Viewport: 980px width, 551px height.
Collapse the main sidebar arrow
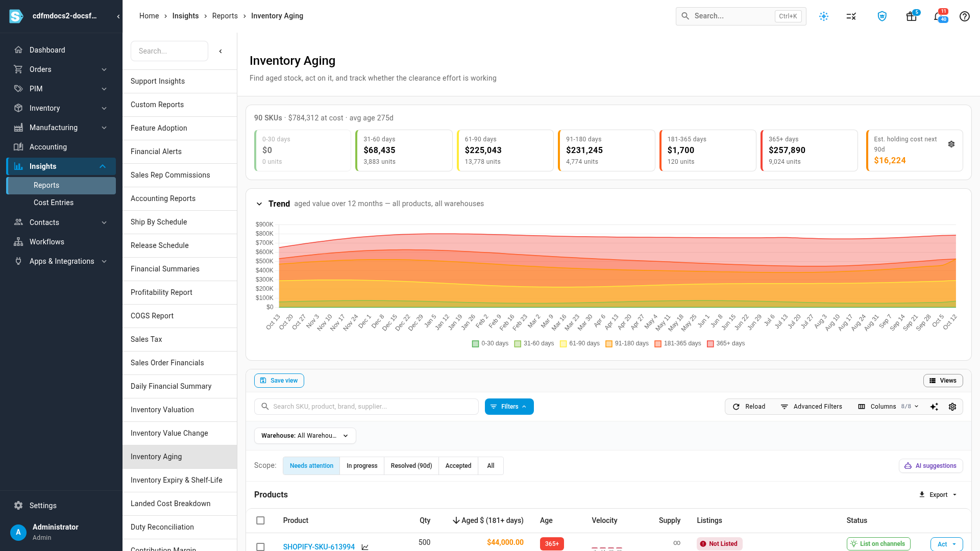tap(118, 16)
